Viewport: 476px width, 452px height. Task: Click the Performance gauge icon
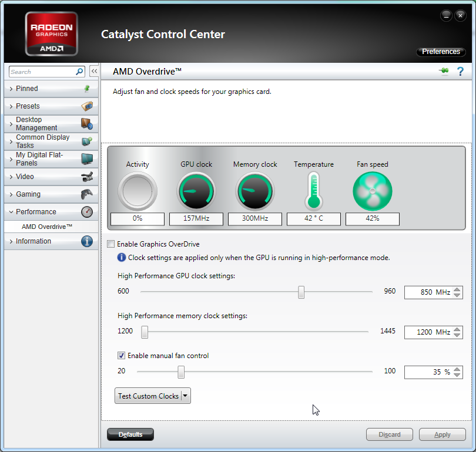coord(87,211)
